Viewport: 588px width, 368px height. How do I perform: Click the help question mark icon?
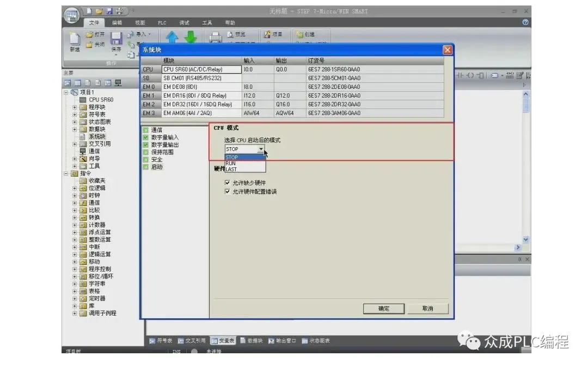tap(525, 22)
